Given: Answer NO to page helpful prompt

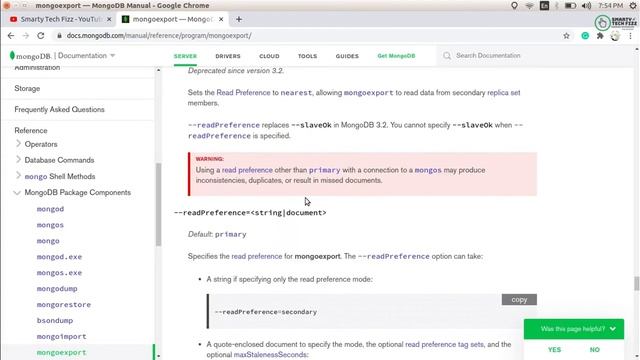Looking at the screenshot, I should pos(595,350).
